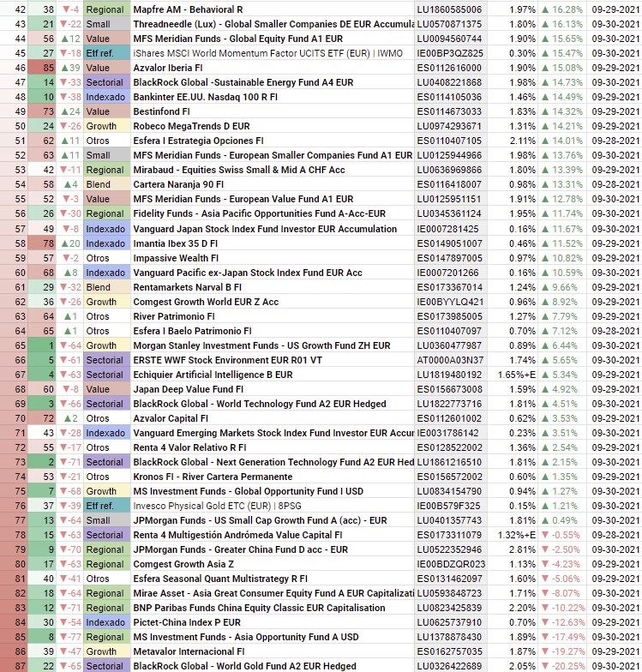Select ISIN LU0125944966 cell
642x672 pixels.
(451, 155)
